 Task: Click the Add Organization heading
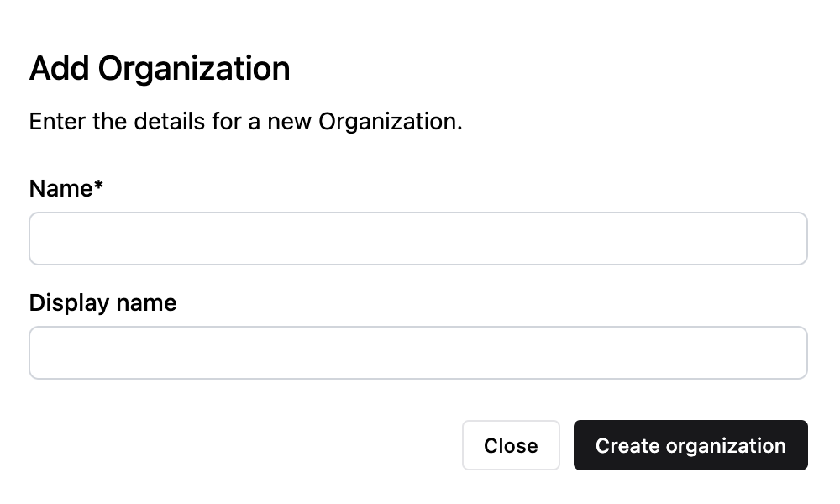[160, 68]
